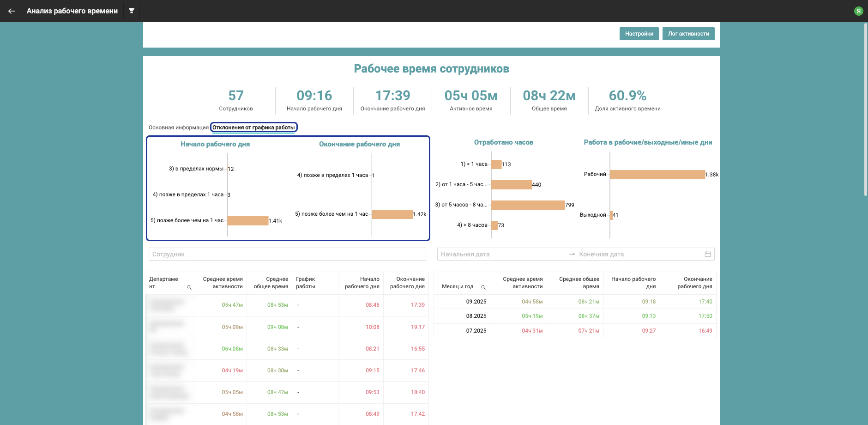
Task: Click the page vertical scrollbar
Action: coord(865,109)
